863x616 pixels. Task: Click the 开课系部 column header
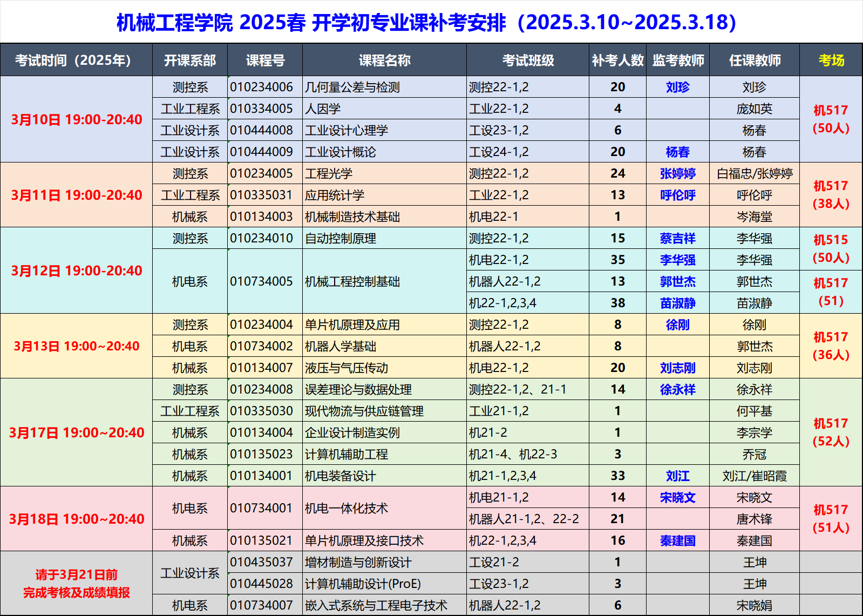tap(190, 60)
